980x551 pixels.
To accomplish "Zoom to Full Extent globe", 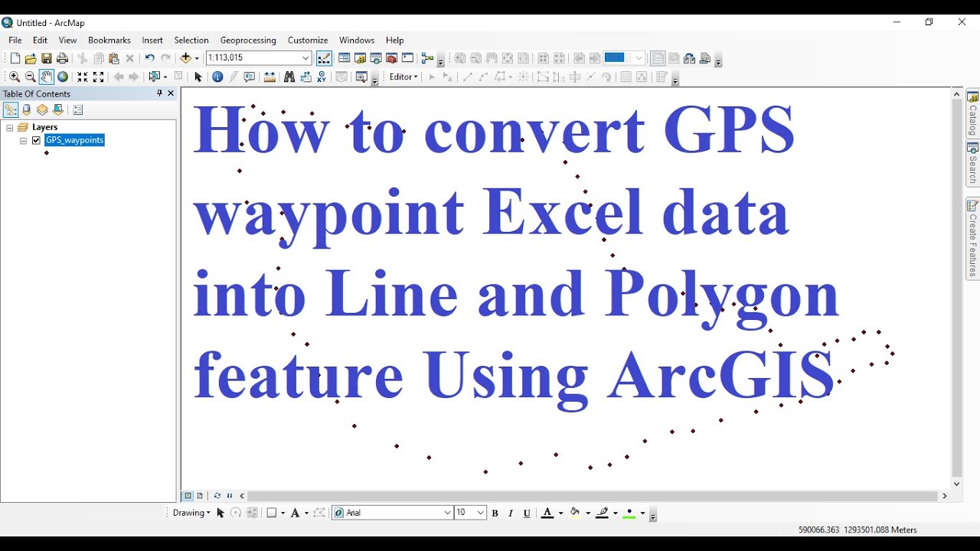I will point(63,77).
